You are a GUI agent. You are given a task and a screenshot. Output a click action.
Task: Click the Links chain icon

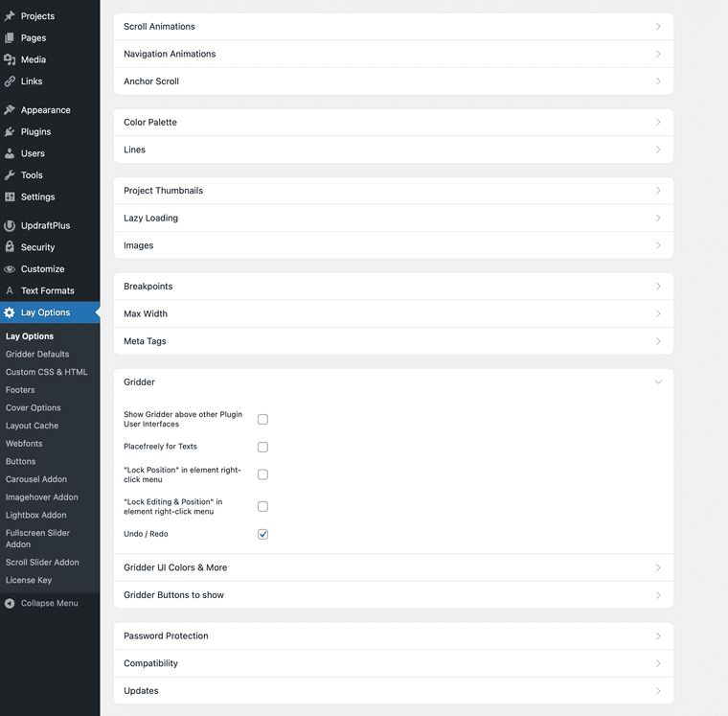tap(10, 81)
